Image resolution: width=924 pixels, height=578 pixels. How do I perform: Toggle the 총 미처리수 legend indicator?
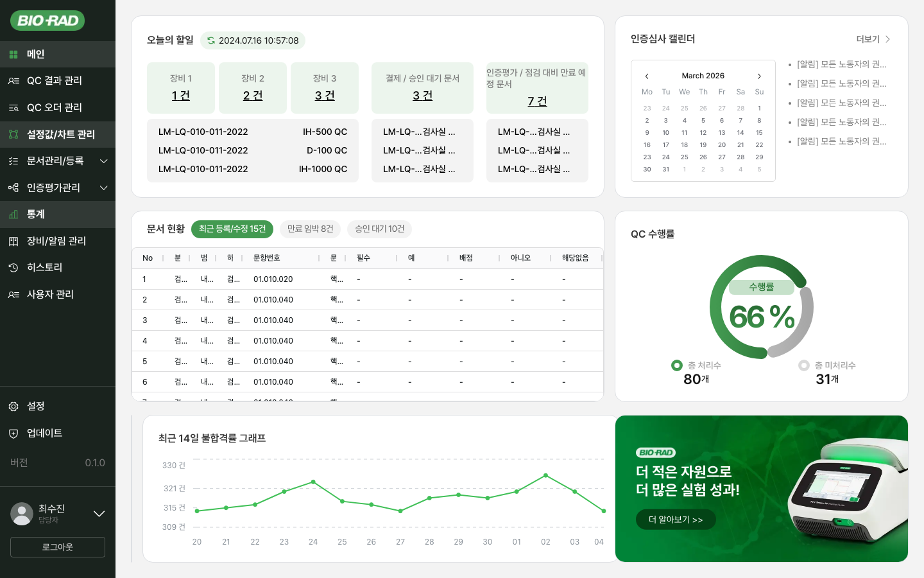pos(803,365)
